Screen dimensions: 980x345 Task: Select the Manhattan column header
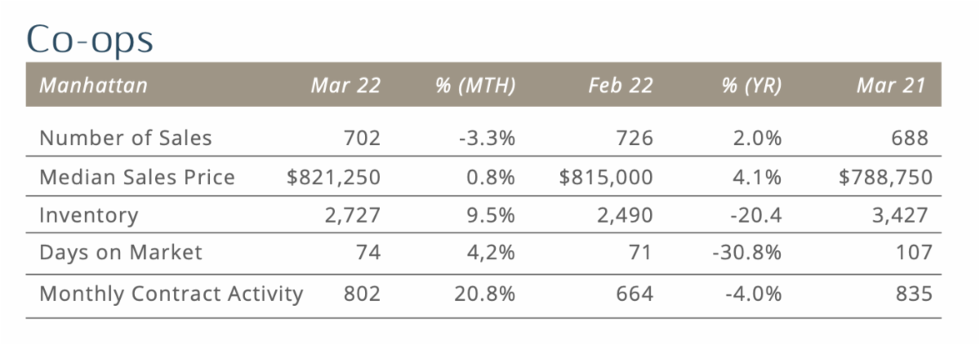(93, 86)
